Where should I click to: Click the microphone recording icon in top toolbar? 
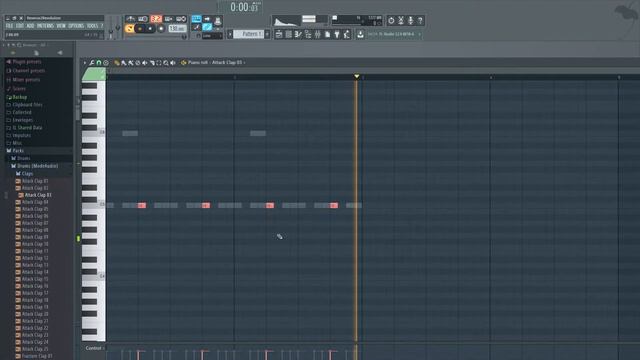click(x=411, y=21)
